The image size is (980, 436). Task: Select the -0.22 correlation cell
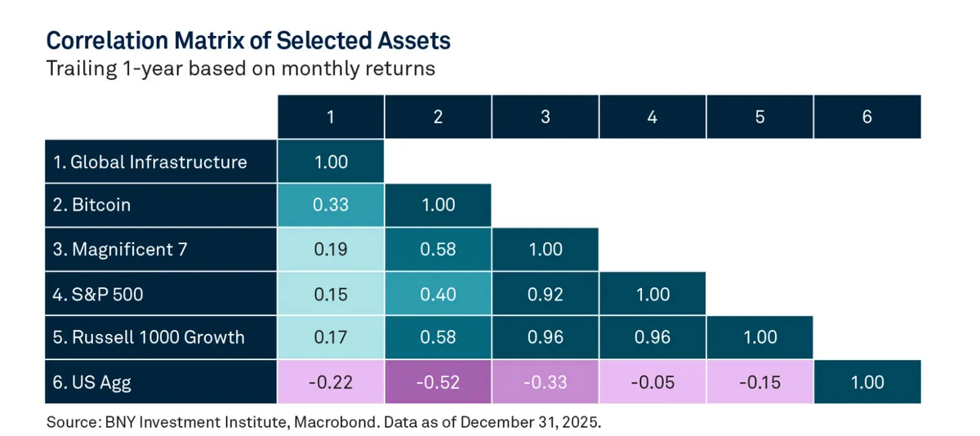click(x=330, y=381)
